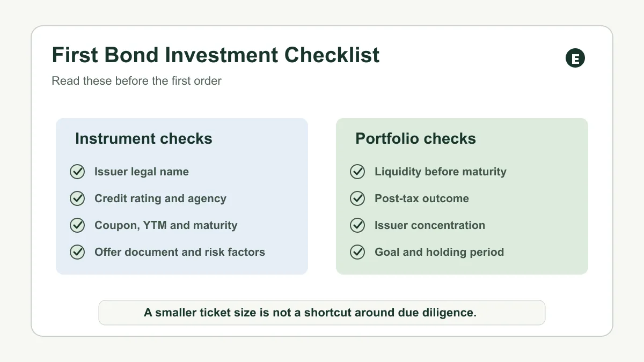
Task: Click checkmark icon beside Post-tax outcome
Action: point(357,198)
